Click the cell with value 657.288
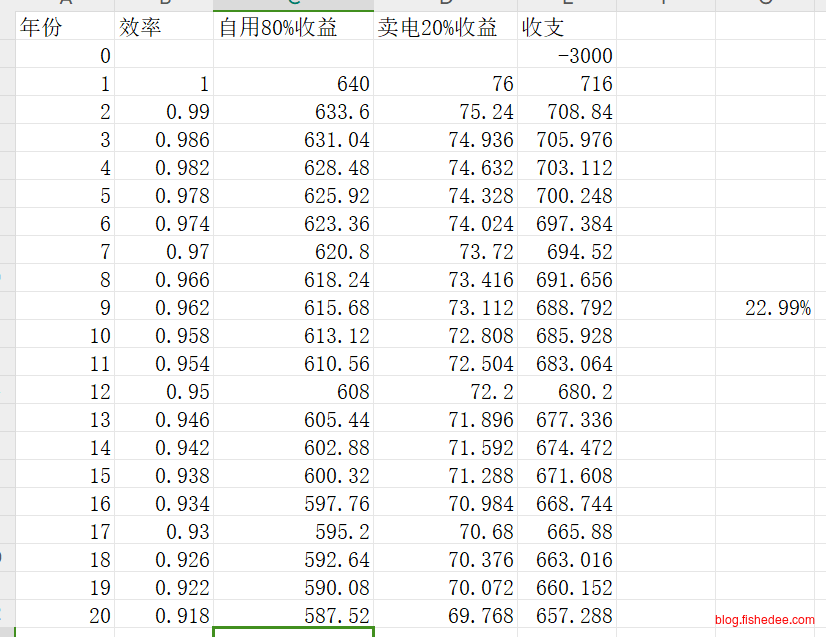 pos(566,616)
